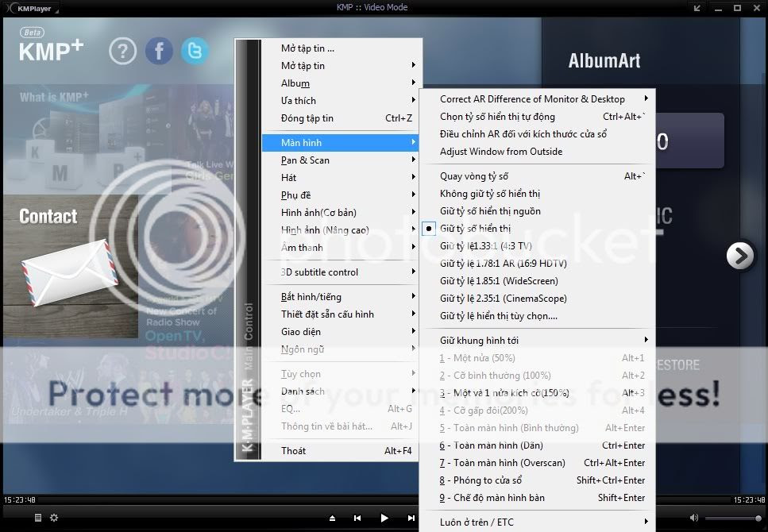Select '8 - Phóng to cửa sổ'
This screenshot has height=532, width=768.
tap(538, 480)
